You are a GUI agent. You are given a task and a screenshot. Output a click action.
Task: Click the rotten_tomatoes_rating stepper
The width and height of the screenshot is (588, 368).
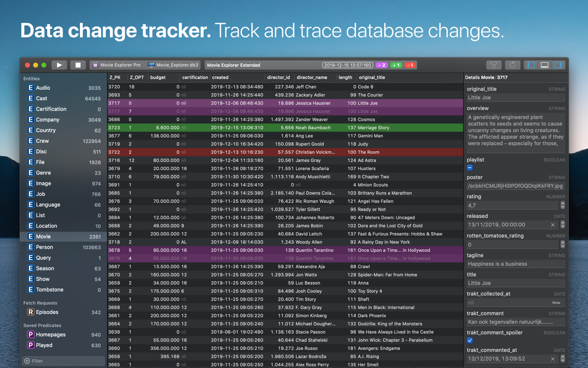click(562, 244)
